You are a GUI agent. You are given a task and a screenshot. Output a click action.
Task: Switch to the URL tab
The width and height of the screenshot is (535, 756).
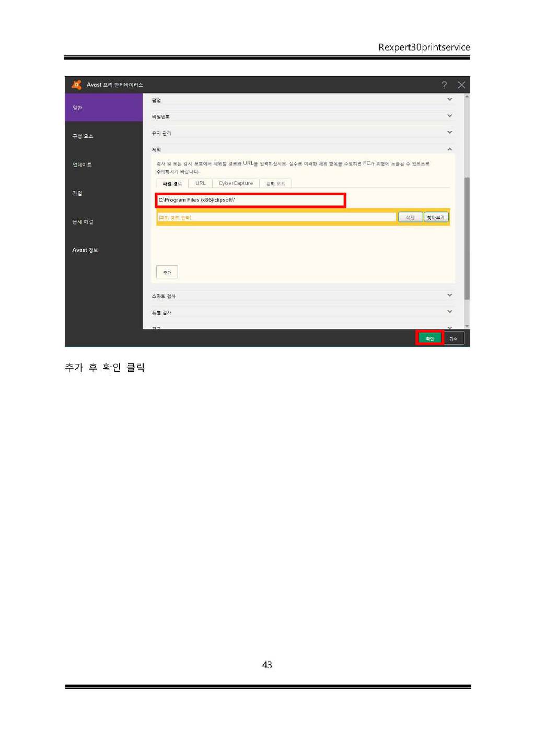coord(201,183)
